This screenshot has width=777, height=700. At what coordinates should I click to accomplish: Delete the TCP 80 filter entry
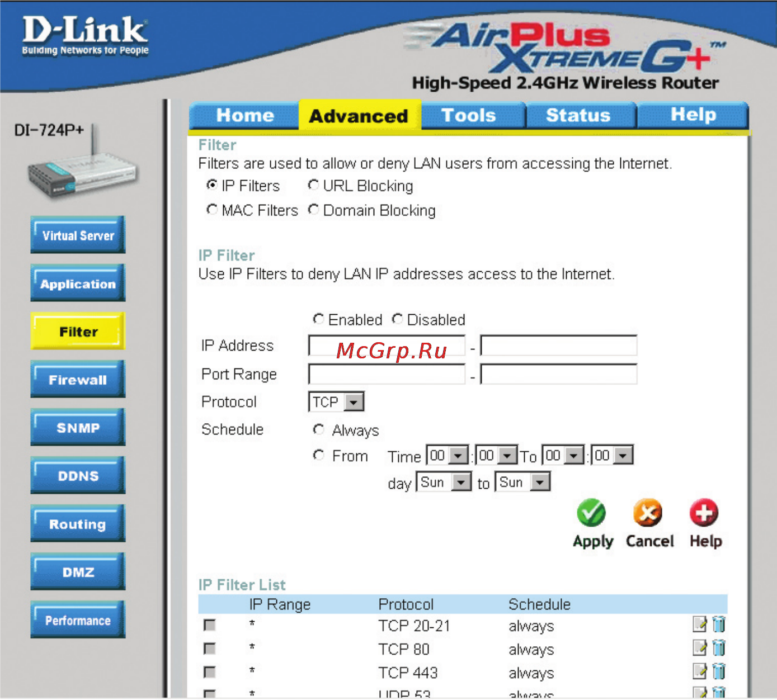(719, 647)
